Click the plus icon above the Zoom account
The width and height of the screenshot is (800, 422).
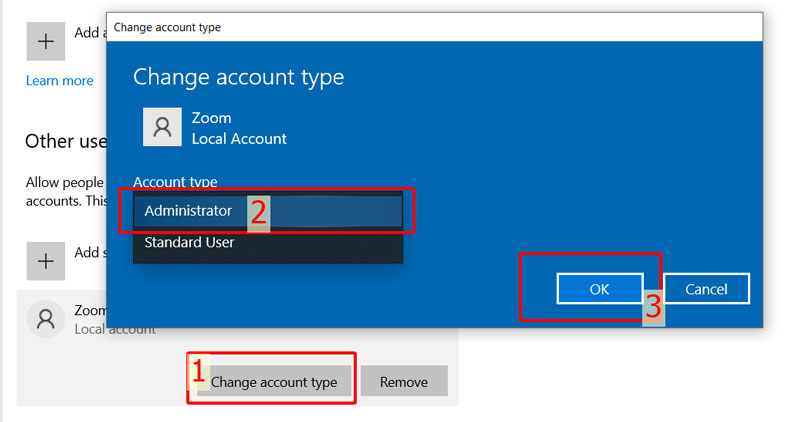(x=45, y=260)
